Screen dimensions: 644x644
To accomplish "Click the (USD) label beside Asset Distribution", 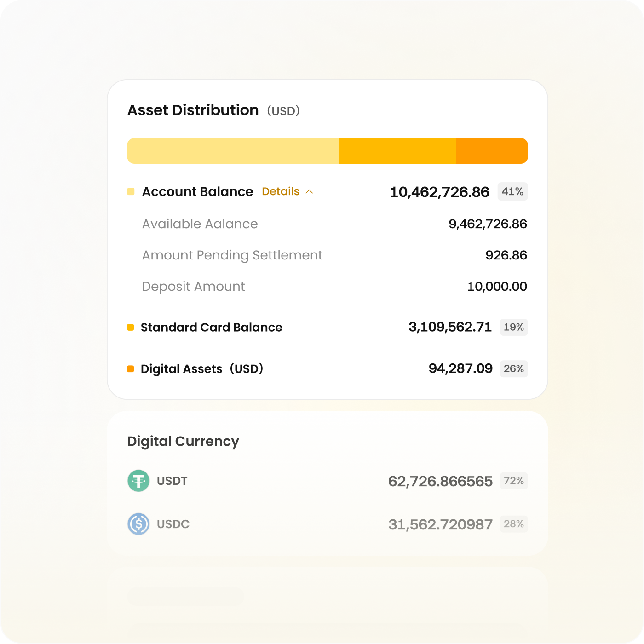I will [283, 111].
